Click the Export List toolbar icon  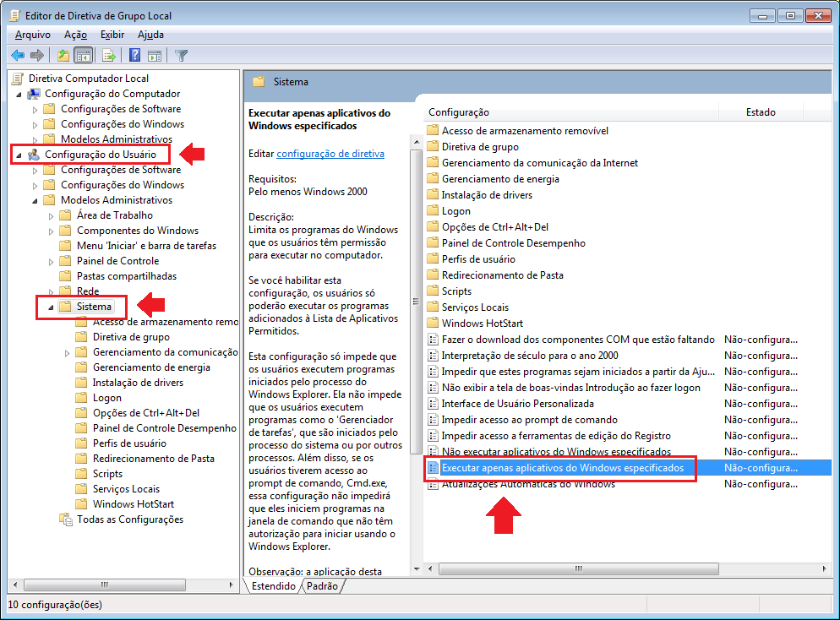click(109, 55)
